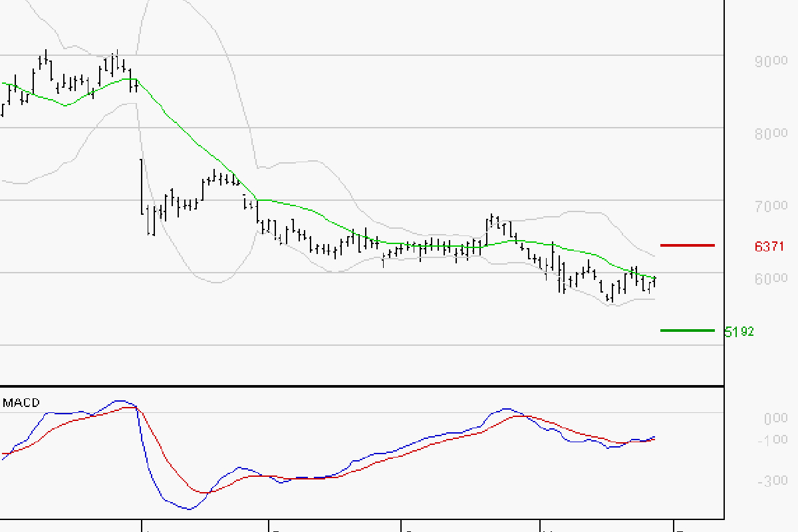
Task: Select the MACD panel label
Action: pos(21,402)
